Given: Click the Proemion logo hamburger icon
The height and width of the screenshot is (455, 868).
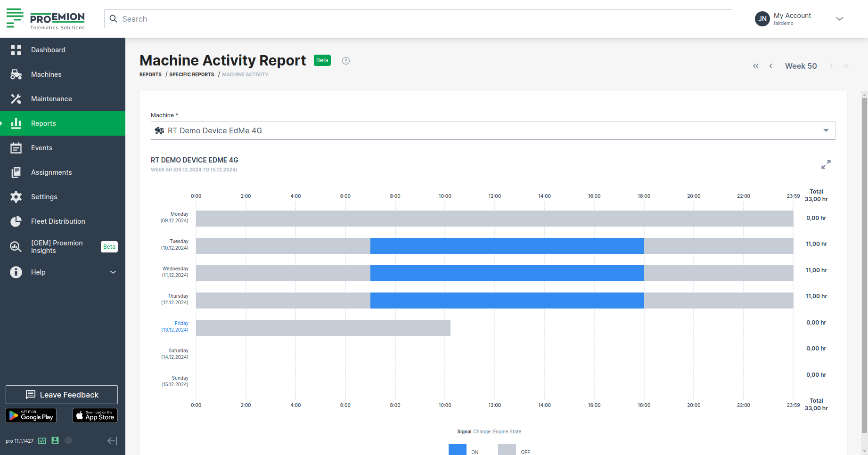Looking at the screenshot, I should 15,18.
